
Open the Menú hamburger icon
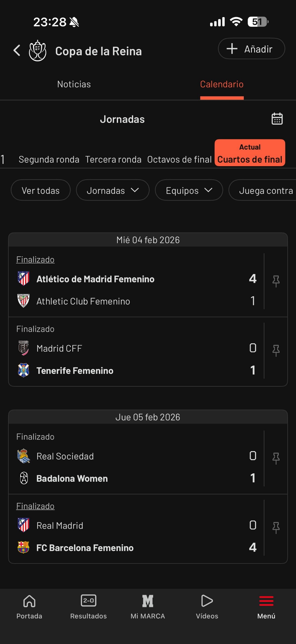[266, 601]
